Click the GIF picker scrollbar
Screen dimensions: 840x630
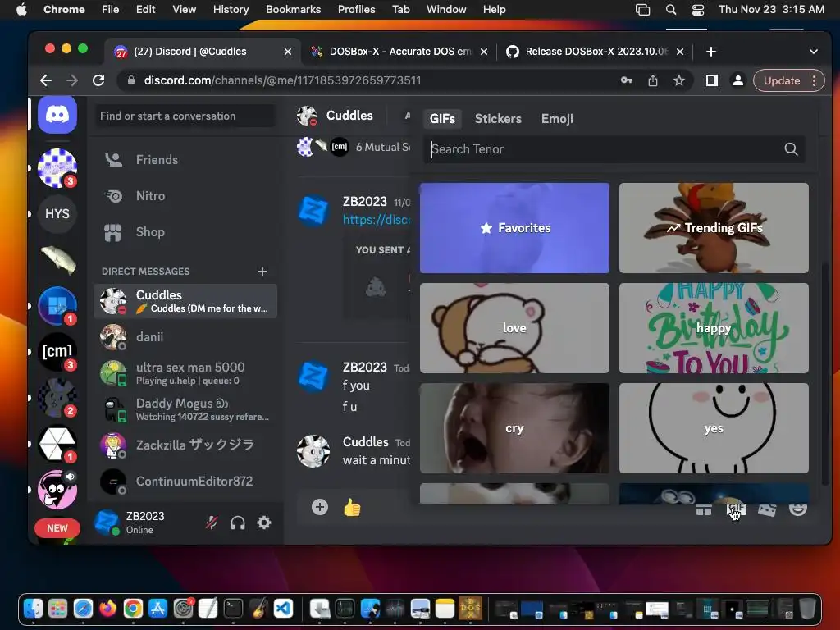click(x=824, y=372)
